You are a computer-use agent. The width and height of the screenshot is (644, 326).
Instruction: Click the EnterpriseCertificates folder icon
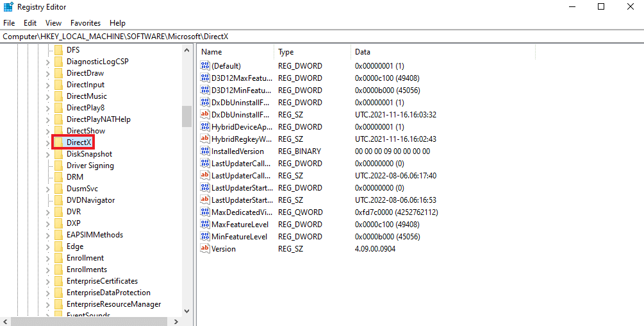(x=59, y=281)
